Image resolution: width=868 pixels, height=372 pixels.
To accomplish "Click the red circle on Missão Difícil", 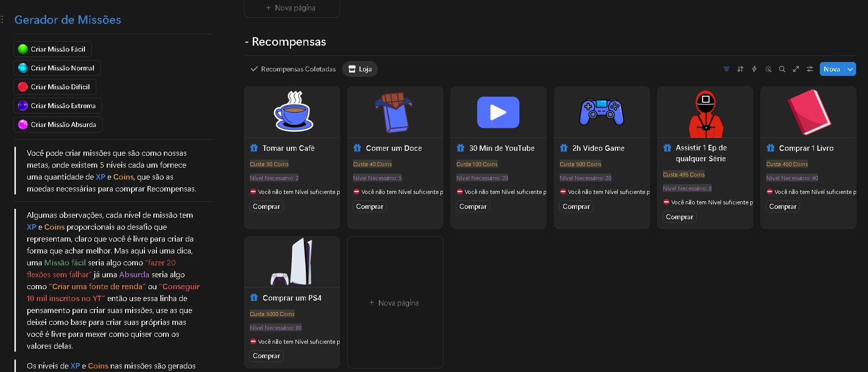I will pyautogui.click(x=23, y=87).
